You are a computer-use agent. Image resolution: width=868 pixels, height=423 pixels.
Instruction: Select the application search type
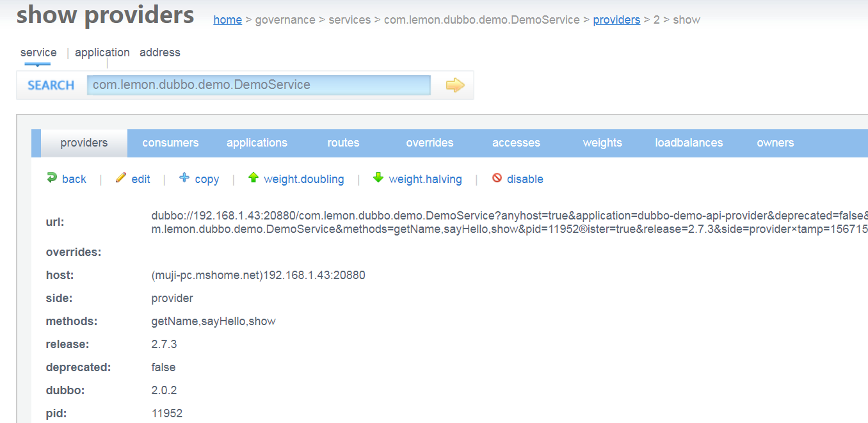pyautogui.click(x=102, y=52)
